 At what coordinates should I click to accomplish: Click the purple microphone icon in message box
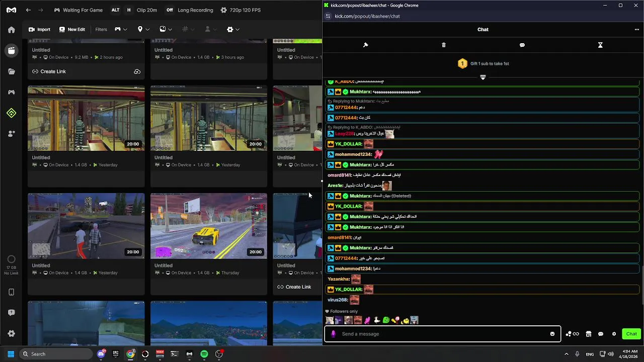(x=333, y=334)
